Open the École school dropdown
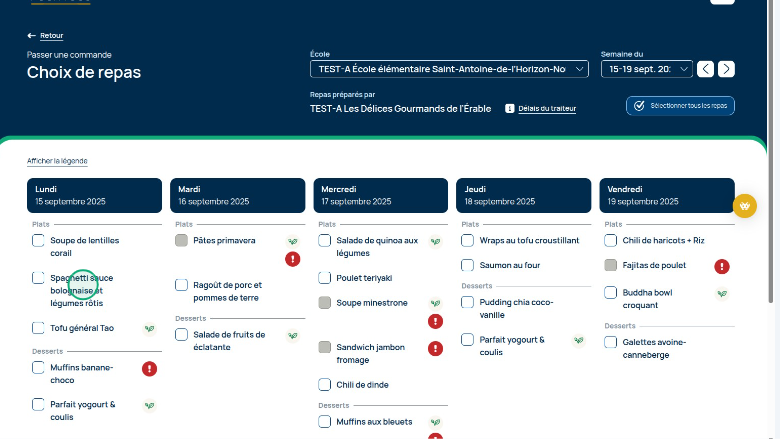780x439 pixels. (x=451, y=69)
